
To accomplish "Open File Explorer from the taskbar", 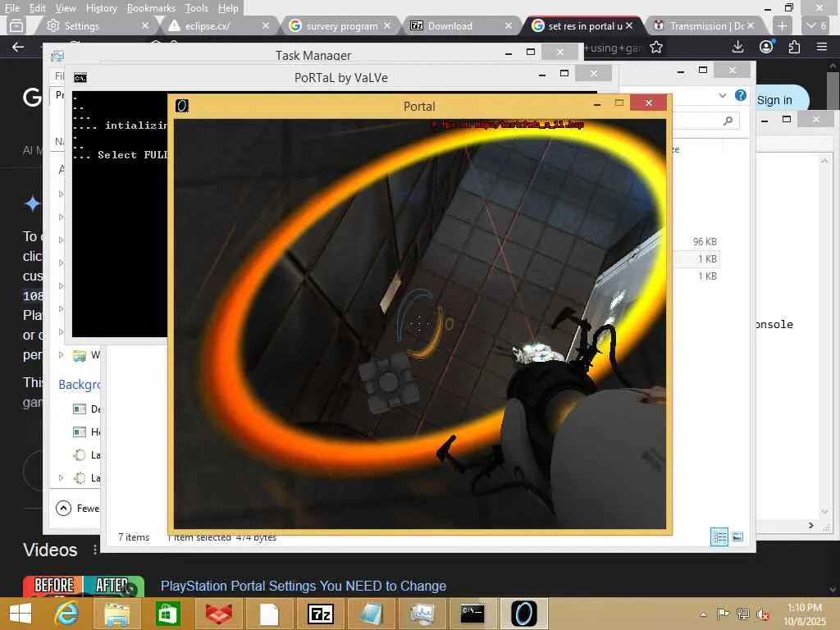I will click(x=116, y=614).
